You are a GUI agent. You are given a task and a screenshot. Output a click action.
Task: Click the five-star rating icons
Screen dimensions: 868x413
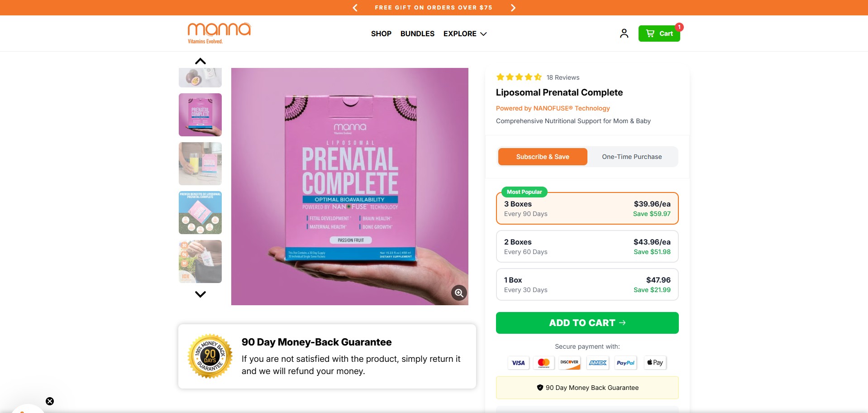[519, 77]
